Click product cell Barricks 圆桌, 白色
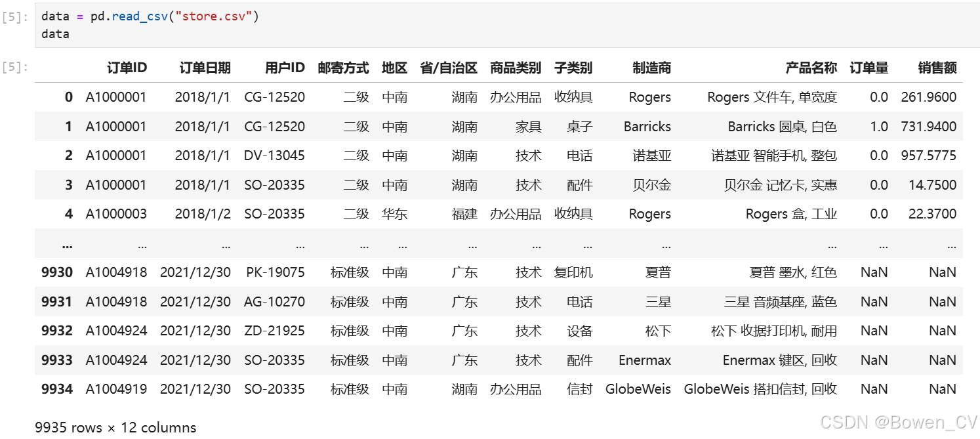 coord(783,127)
